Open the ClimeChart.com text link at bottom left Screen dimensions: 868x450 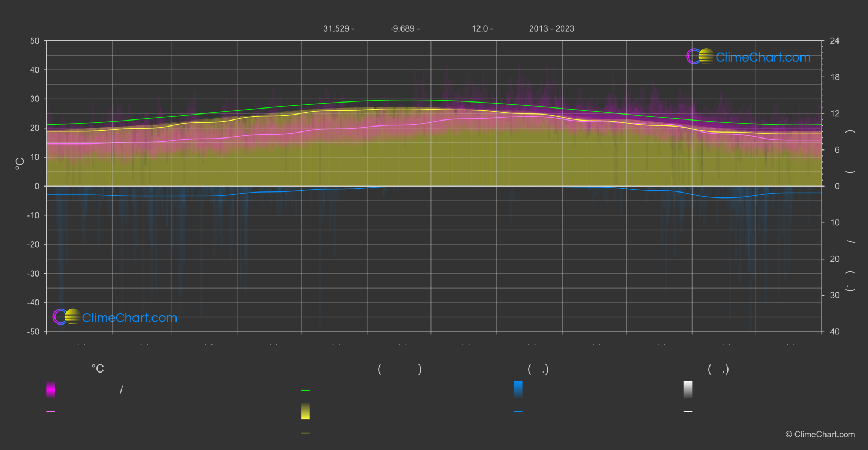point(129,318)
